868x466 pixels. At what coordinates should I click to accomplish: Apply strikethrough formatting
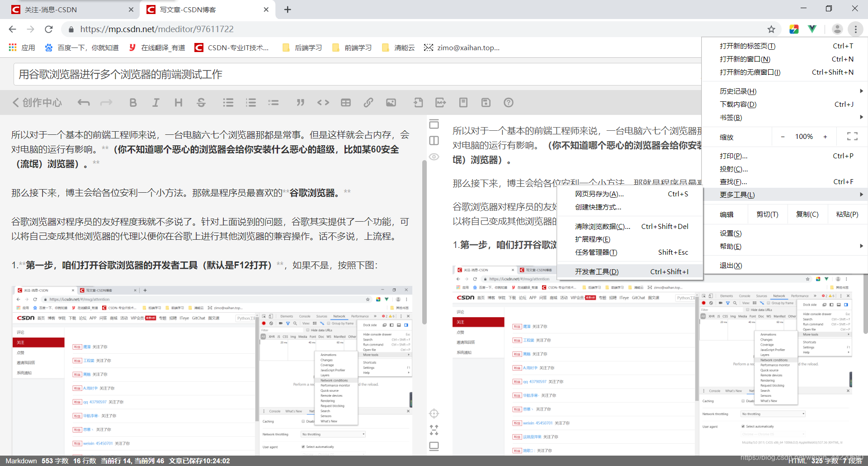[201, 103]
